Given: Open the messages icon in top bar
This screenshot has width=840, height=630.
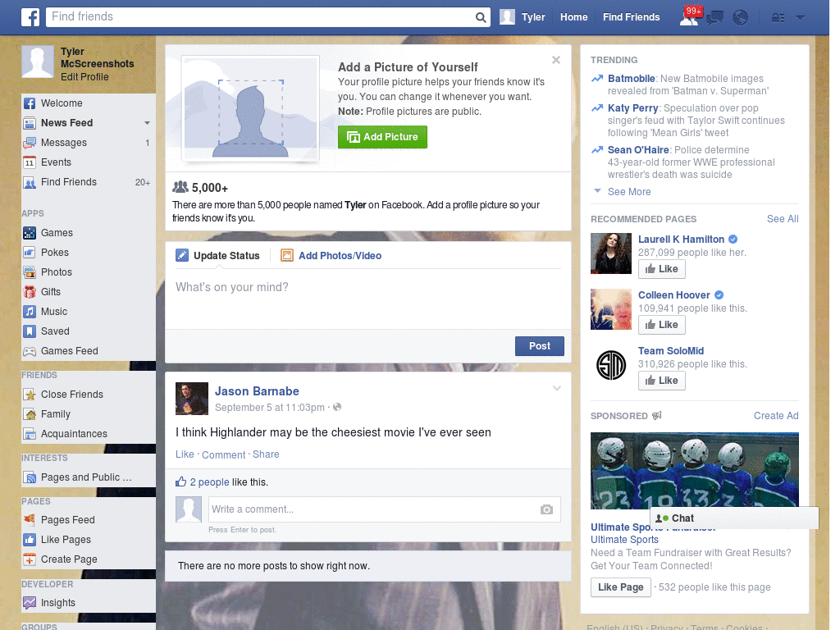Looking at the screenshot, I should pos(714,18).
